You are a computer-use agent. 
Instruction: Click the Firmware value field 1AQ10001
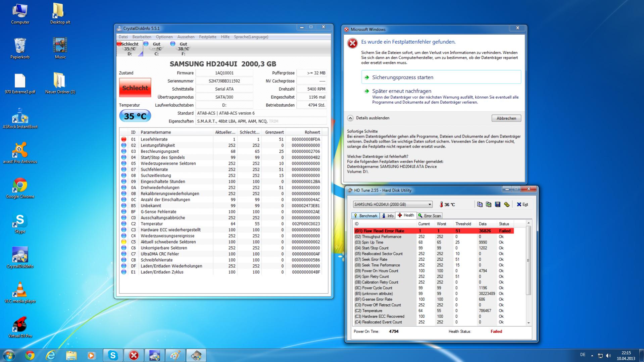(x=224, y=73)
